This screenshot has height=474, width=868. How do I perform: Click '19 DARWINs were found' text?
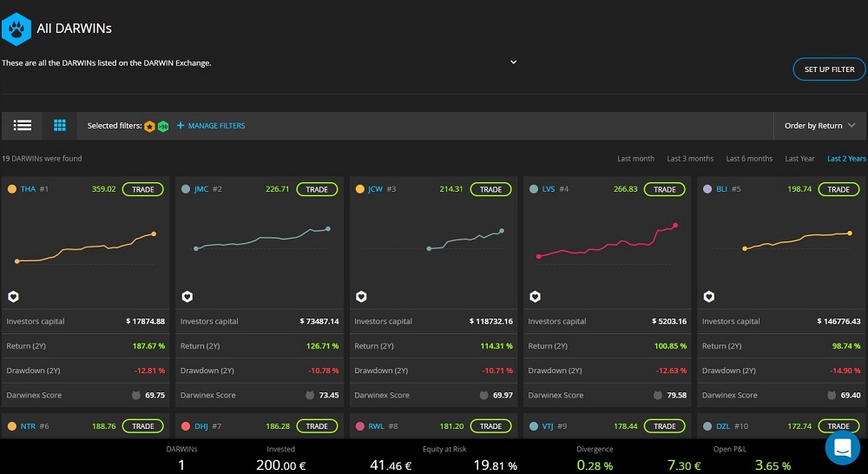pyautogui.click(x=42, y=158)
